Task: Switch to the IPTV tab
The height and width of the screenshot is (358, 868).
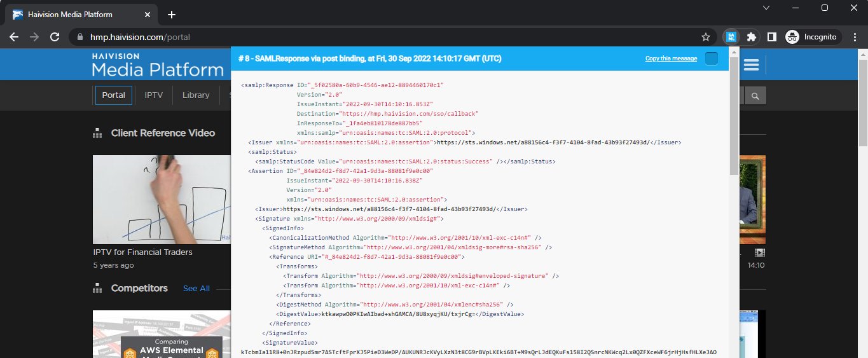Action: pyautogui.click(x=154, y=95)
